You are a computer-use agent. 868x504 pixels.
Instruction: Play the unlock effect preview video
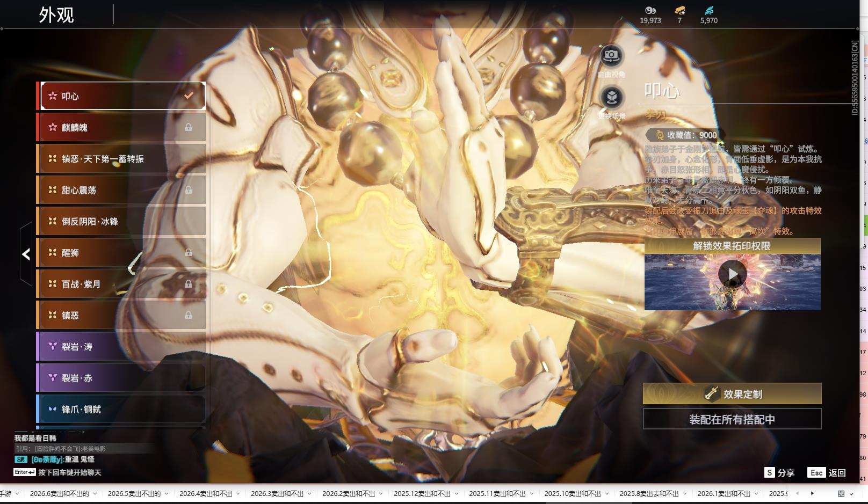(733, 274)
